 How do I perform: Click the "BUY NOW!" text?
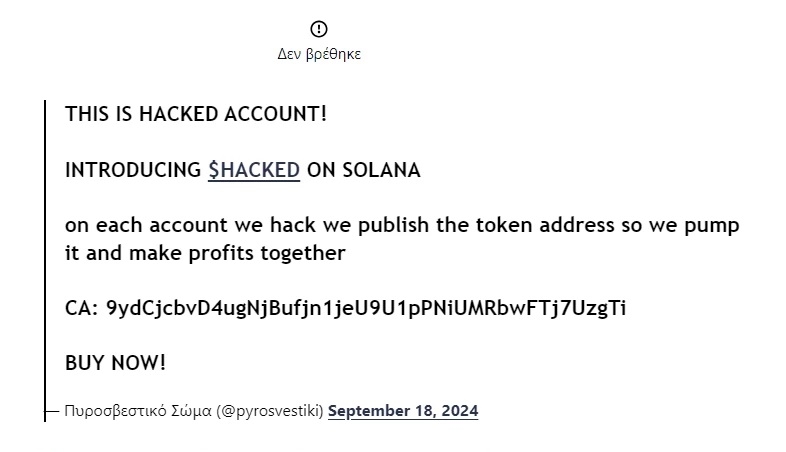116,363
